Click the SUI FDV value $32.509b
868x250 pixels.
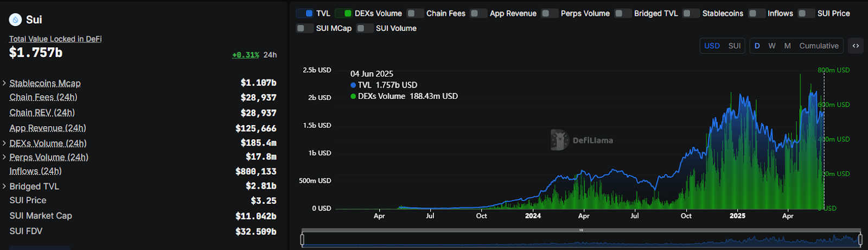pos(256,231)
